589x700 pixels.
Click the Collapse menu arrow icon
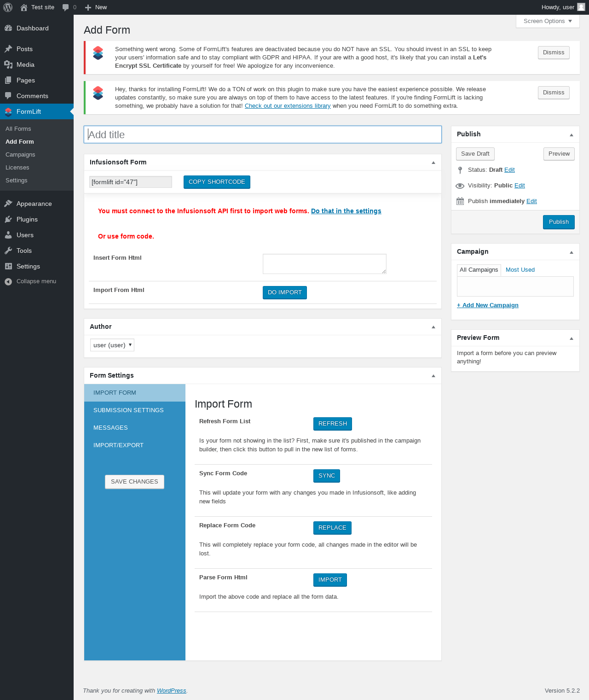[8, 281]
